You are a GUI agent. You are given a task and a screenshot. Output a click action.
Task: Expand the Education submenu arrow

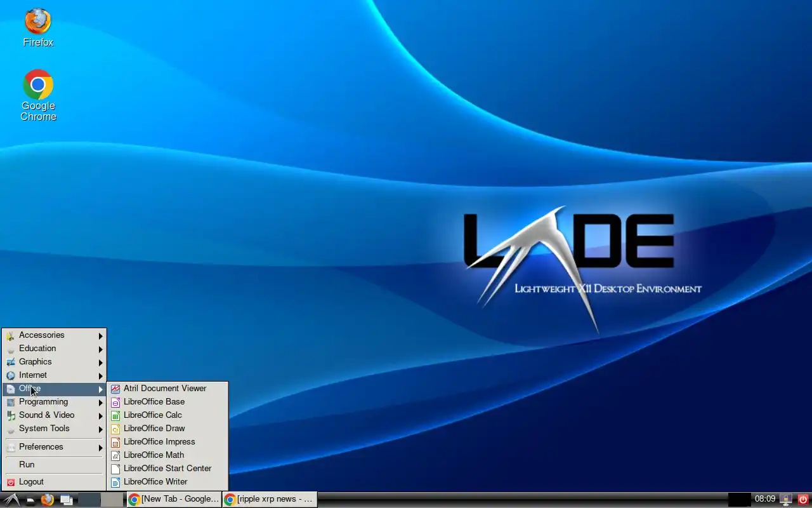point(100,349)
